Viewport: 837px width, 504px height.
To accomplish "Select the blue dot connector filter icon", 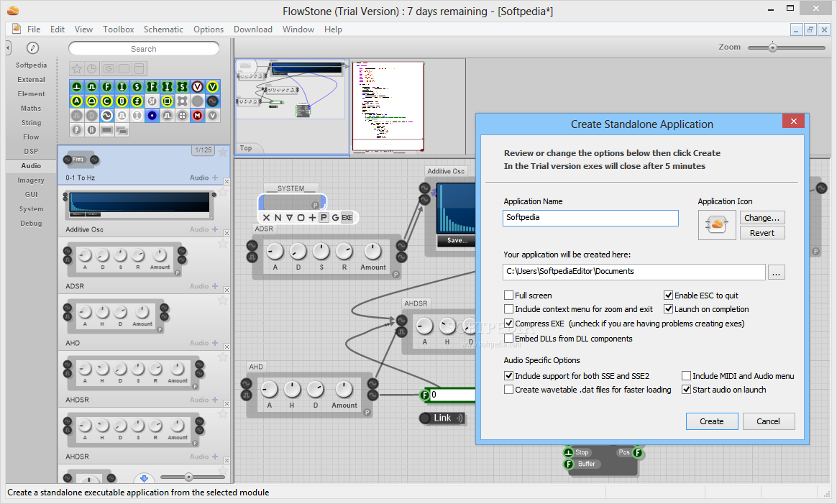I will (x=152, y=115).
